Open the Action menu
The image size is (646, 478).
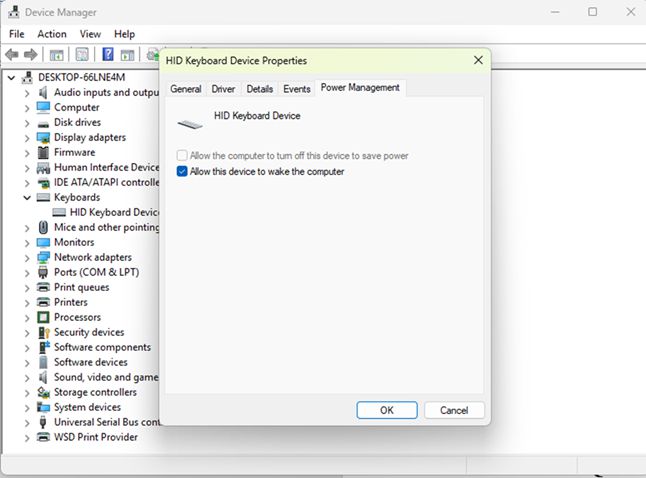pyautogui.click(x=52, y=34)
